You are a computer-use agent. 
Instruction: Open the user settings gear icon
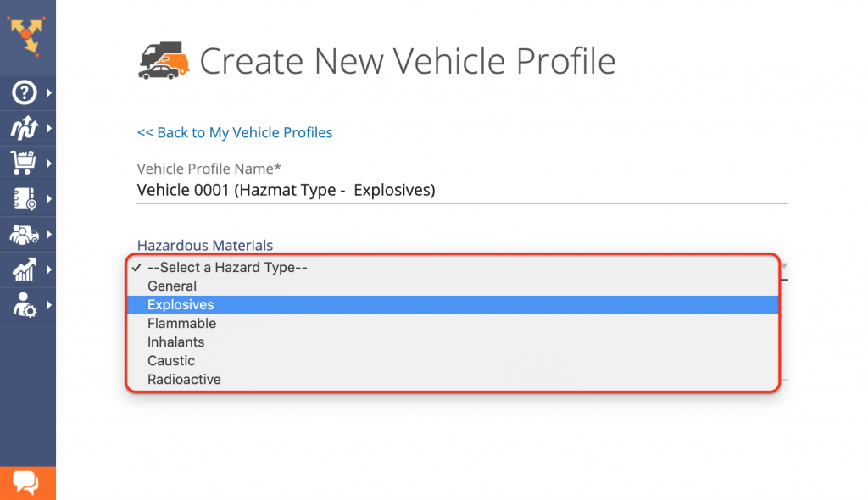click(24, 305)
